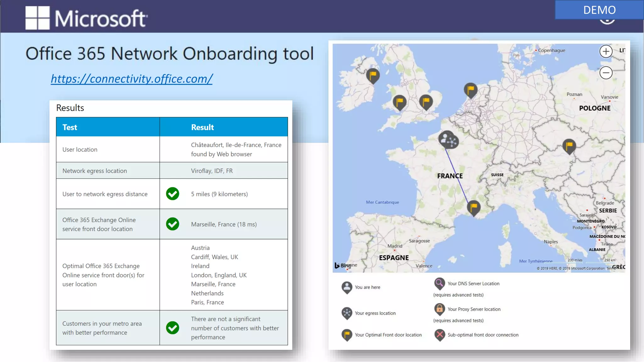Image resolution: width=644 pixels, height=362 pixels.
Task: Click the green check for metro area customers
Action: (x=173, y=328)
